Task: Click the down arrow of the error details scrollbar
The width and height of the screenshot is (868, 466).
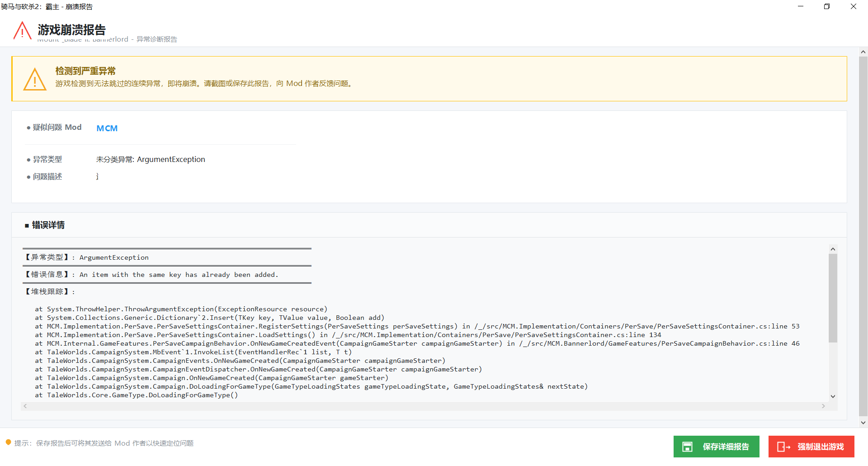Action: [833, 396]
